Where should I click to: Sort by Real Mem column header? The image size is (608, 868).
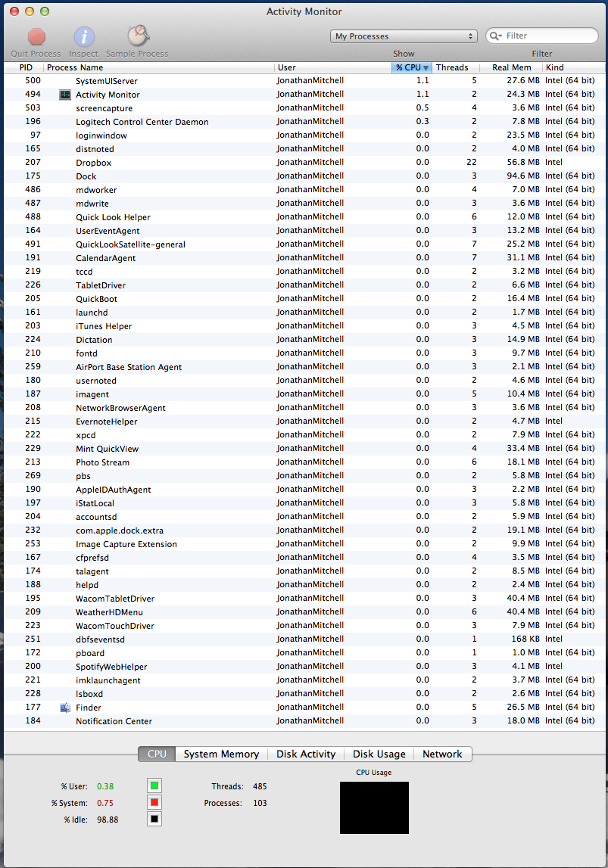(x=510, y=67)
